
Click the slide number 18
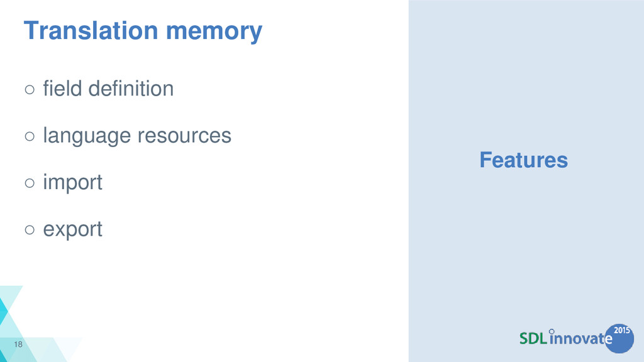tap(18, 344)
